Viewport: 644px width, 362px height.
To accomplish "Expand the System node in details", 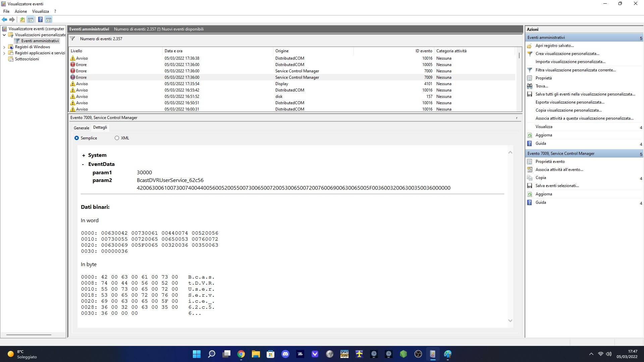I will coord(84,155).
